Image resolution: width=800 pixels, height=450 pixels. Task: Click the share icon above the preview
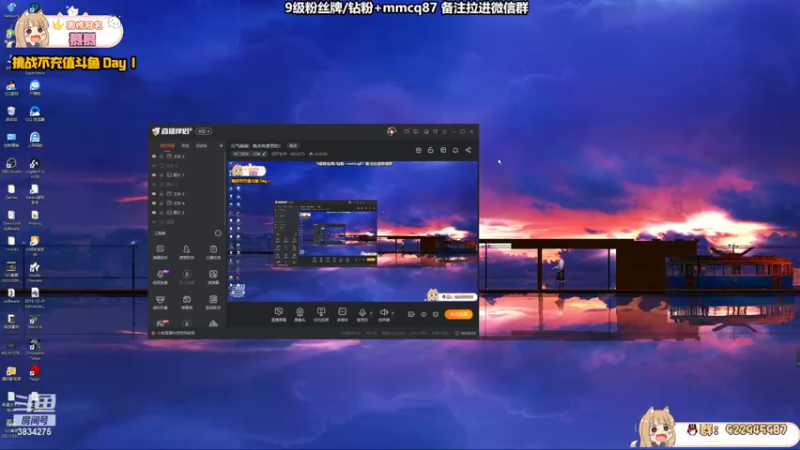468,150
